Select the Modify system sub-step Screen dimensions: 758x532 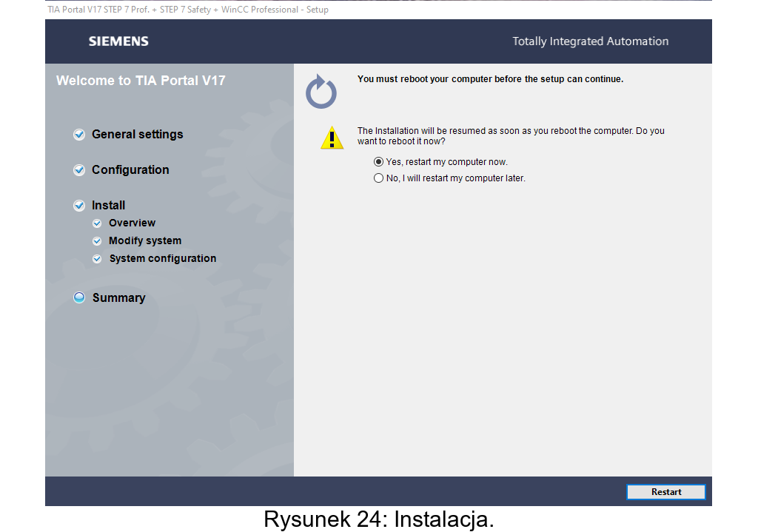coord(145,240)
